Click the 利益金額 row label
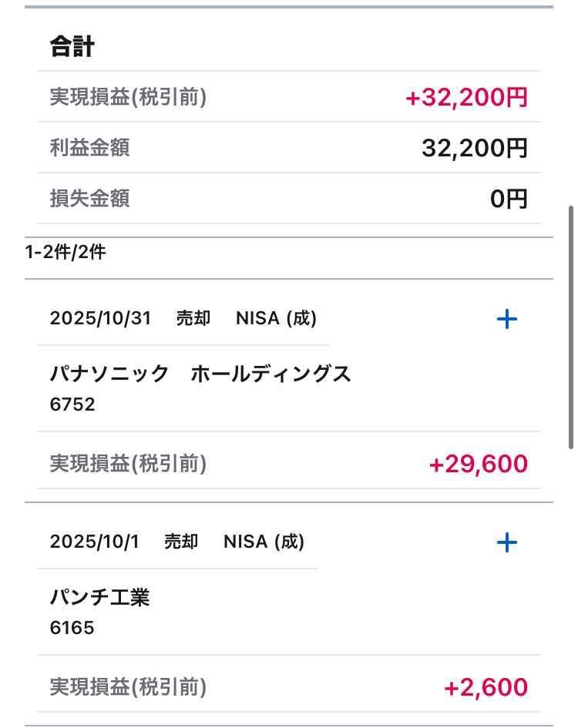578x728 pixels. pyautogui.click(x=89, y=148)
